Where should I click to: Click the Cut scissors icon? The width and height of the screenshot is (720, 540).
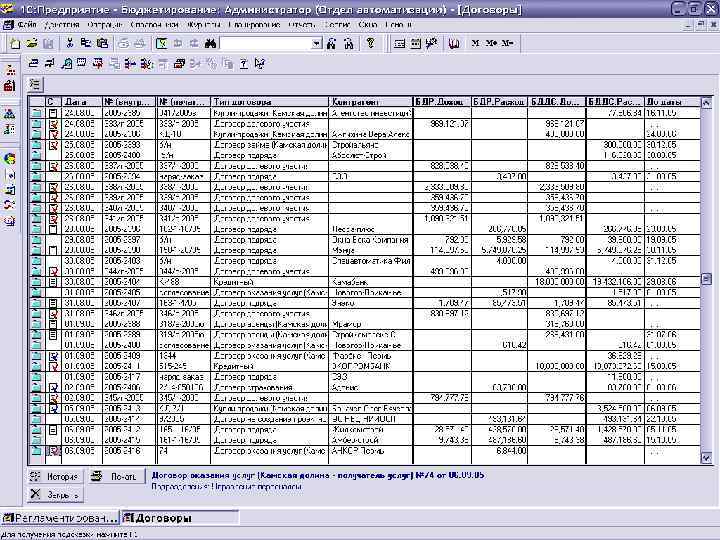tap(69, 44)
